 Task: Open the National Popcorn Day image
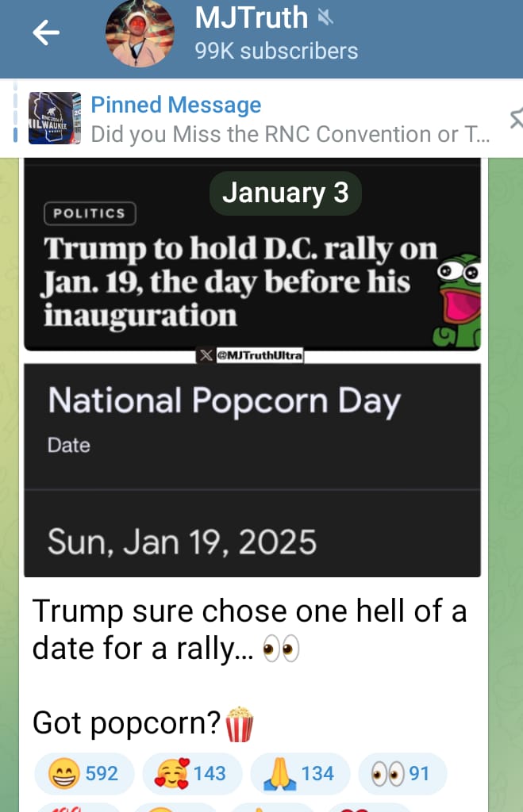coord(252,469)
